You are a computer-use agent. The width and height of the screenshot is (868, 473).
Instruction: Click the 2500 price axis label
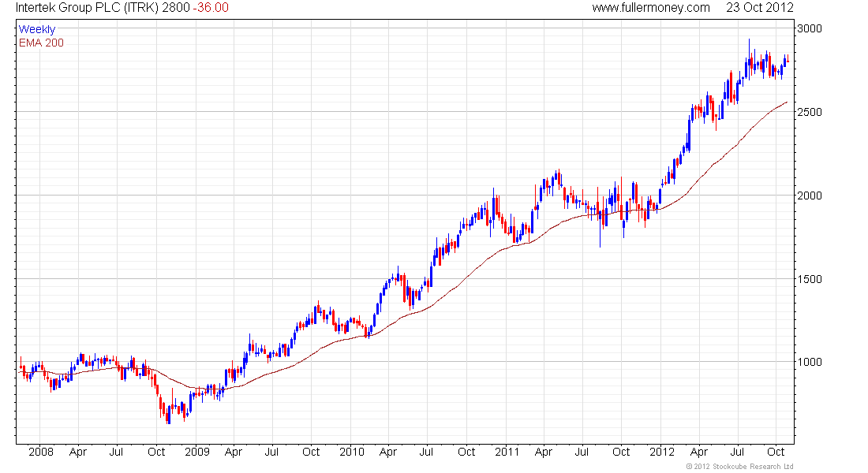pyautogui.click(x=810, y=112)
